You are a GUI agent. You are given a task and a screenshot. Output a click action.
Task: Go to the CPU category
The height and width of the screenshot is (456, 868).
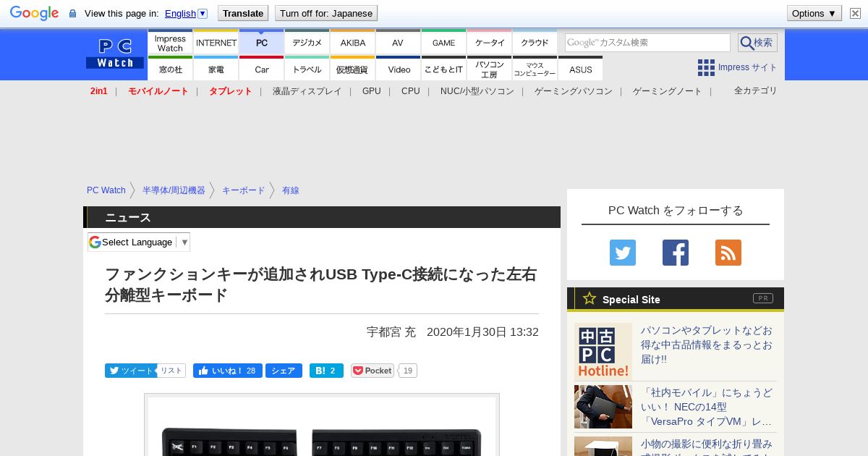pyautogui.click(x=410, y=91)
